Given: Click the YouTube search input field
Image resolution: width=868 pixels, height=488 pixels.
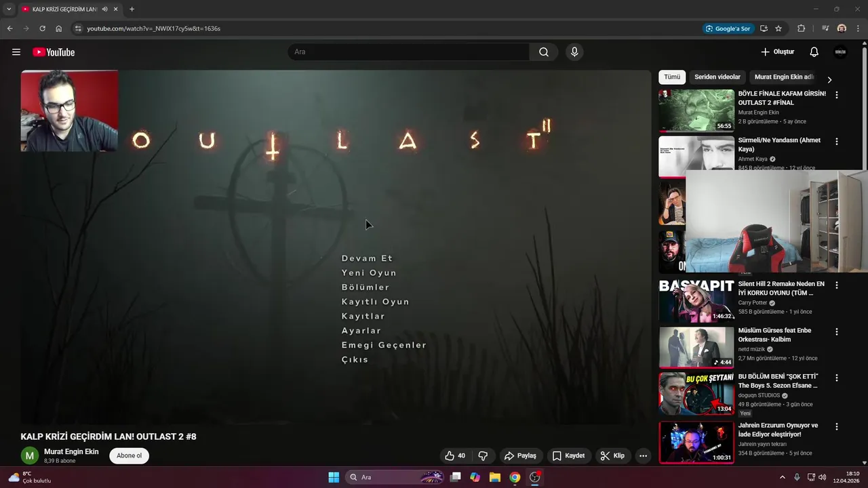Looking at the screenshot, I should point(409,52).
